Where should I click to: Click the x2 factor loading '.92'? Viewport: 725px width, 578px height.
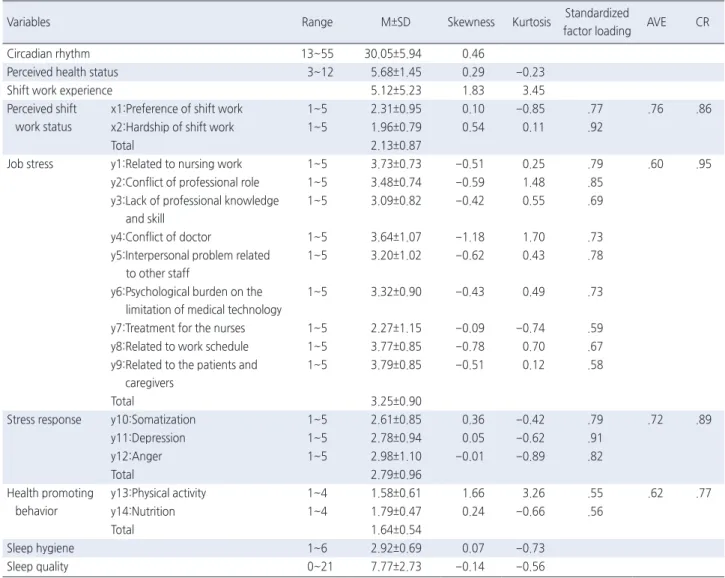(x=596, y=127)
